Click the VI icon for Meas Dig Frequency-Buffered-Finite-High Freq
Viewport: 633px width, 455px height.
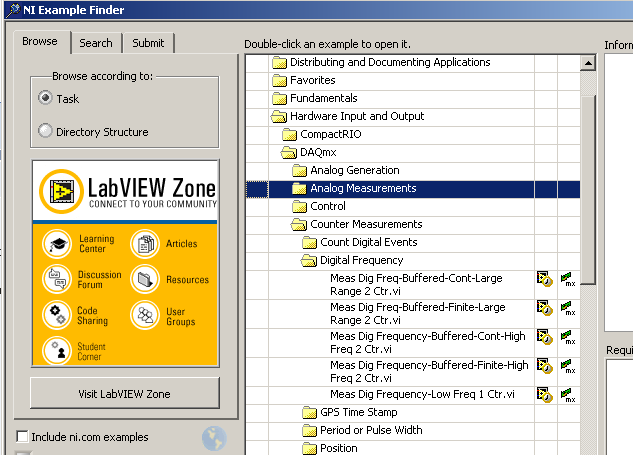point(545,366)
